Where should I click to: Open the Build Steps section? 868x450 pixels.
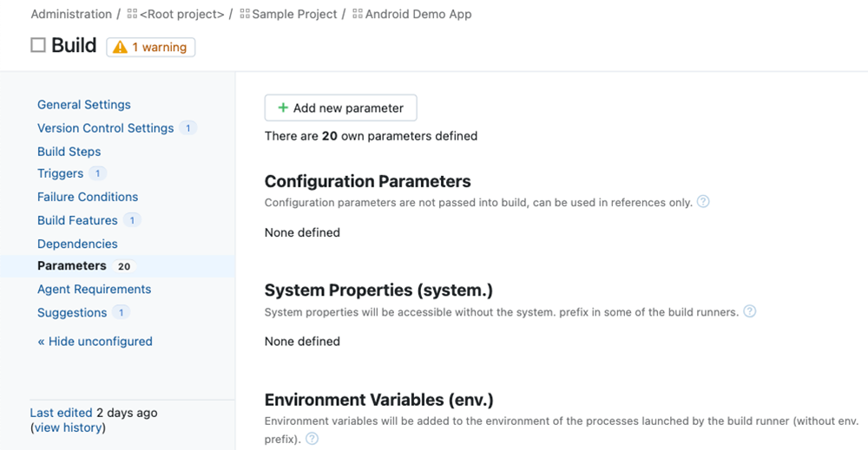click(69, 151)
